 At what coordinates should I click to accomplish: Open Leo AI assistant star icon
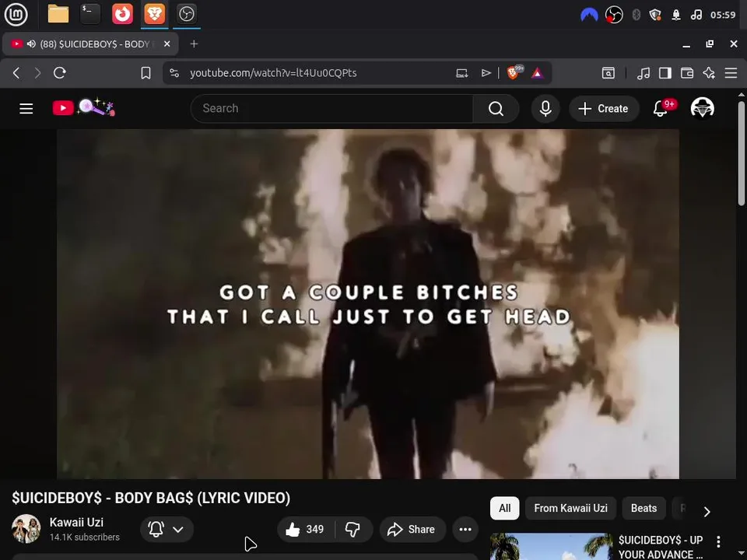tap(709, 73)
